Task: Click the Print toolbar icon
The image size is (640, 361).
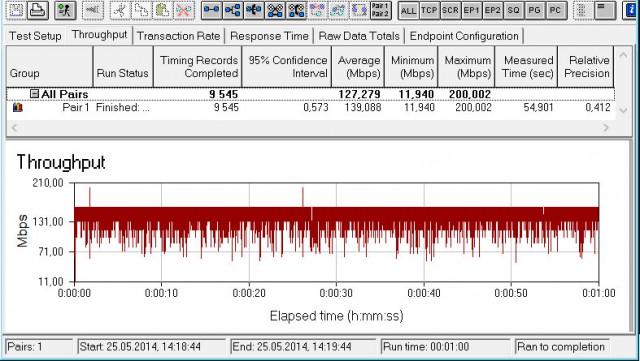Action: 38,11
